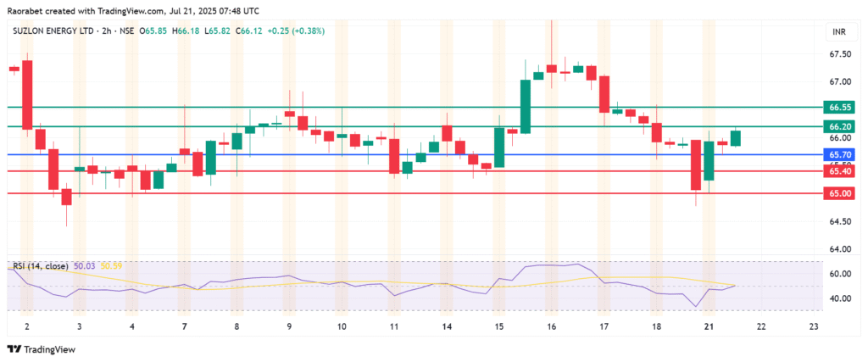This screenshot has width=868, height=362.
Task: Select the red 65.00 price label
Action: (840, 193)
